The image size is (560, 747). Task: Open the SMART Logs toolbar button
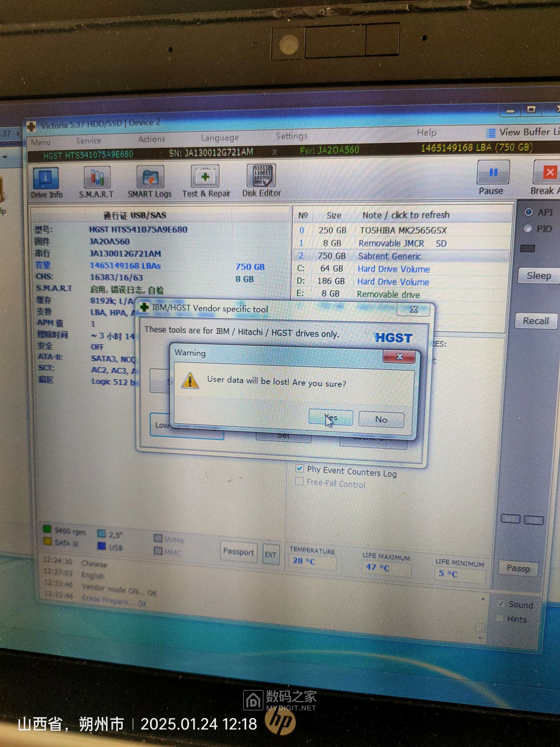[150, 182]
